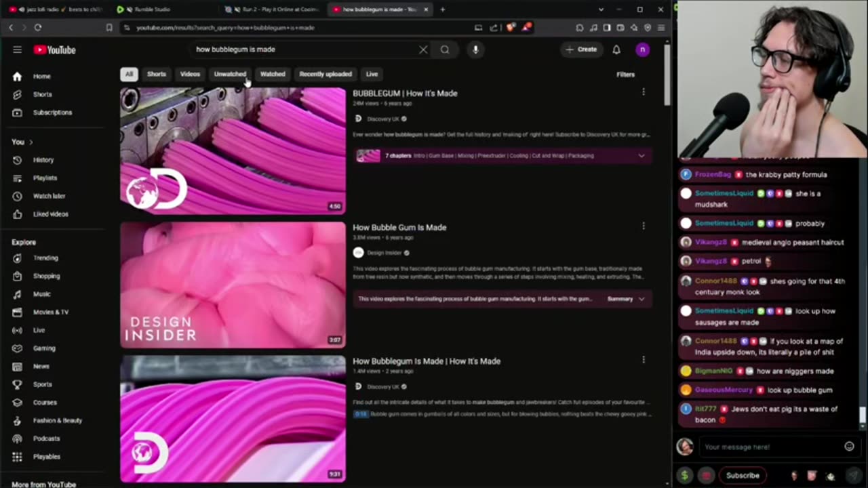Open the search Filters panel
The width and height of the screenshot is (868, 488).
(625, 75)
